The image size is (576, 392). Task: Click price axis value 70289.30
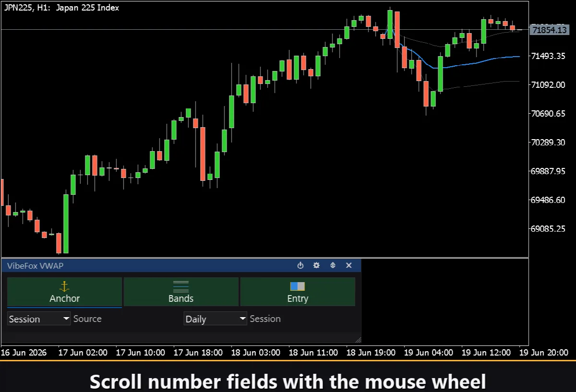549,143
